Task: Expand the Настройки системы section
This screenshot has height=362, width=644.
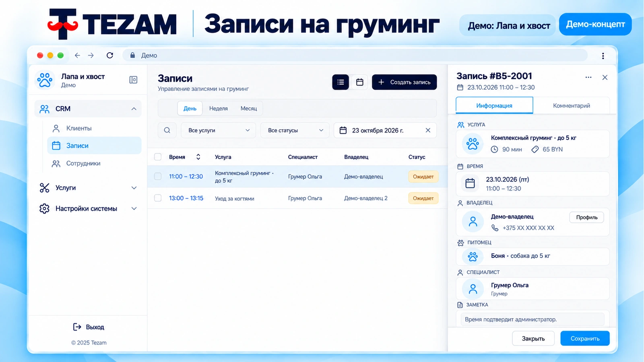Action: pos(88,209)
